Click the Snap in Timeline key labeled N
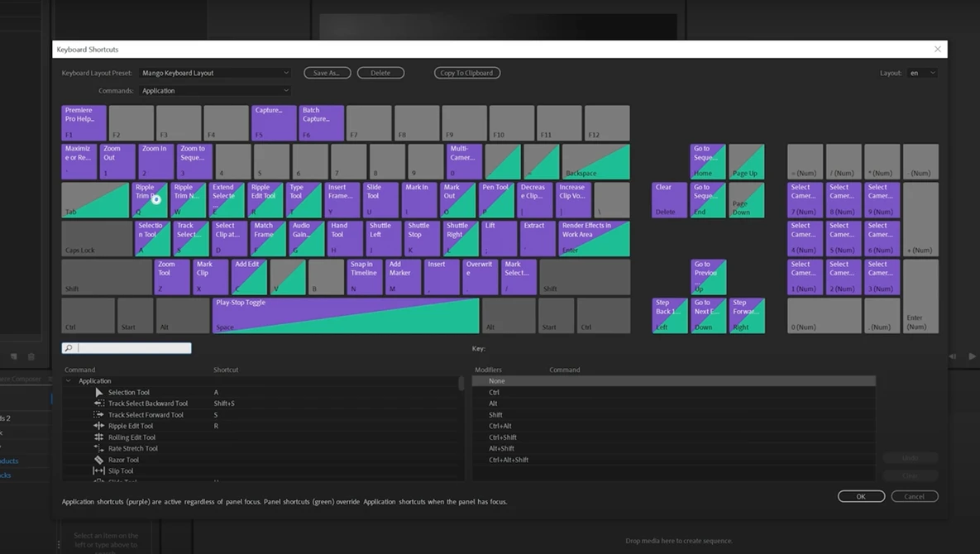Screen dimensions: 980x554 point(365,277)
